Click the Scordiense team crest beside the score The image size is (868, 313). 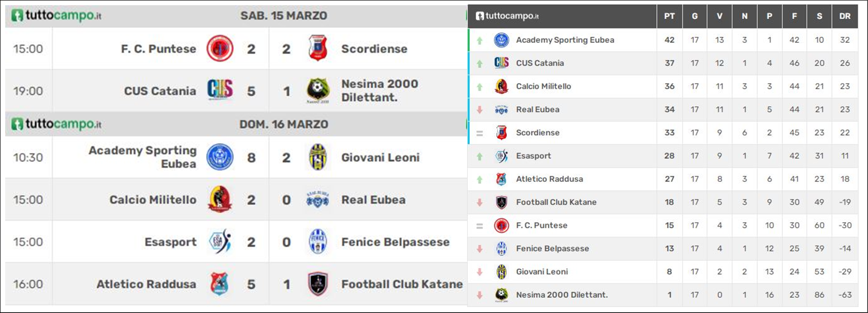coord(318,48)
